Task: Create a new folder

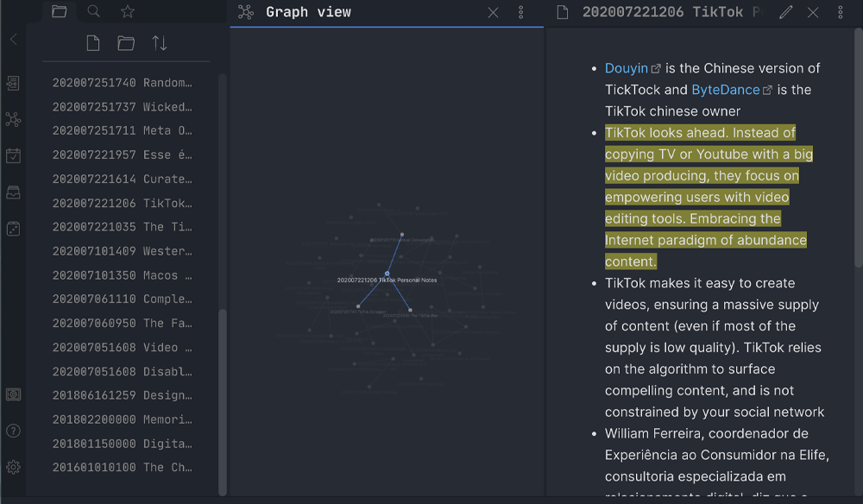Action: pyautogui.click(x=126, y=43)
